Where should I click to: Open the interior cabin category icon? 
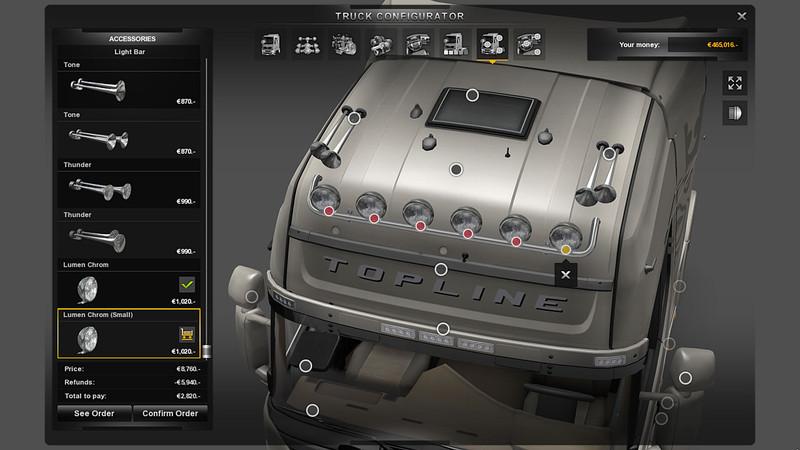point(417,44)
